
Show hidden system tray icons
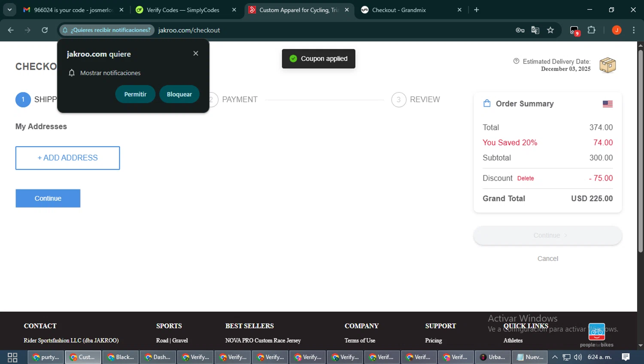[555, 357]
